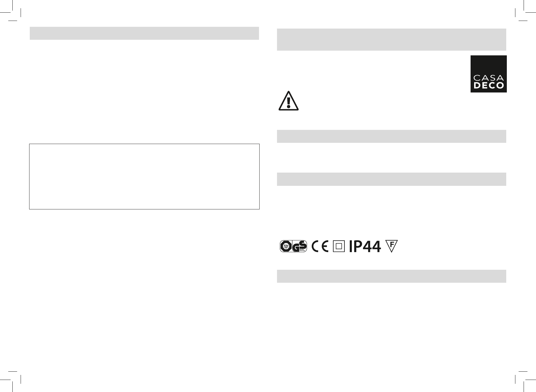Screen dimensions: 536x392
Task: Click the gray bar below the certification marks
Action: (x=392, y=276)
